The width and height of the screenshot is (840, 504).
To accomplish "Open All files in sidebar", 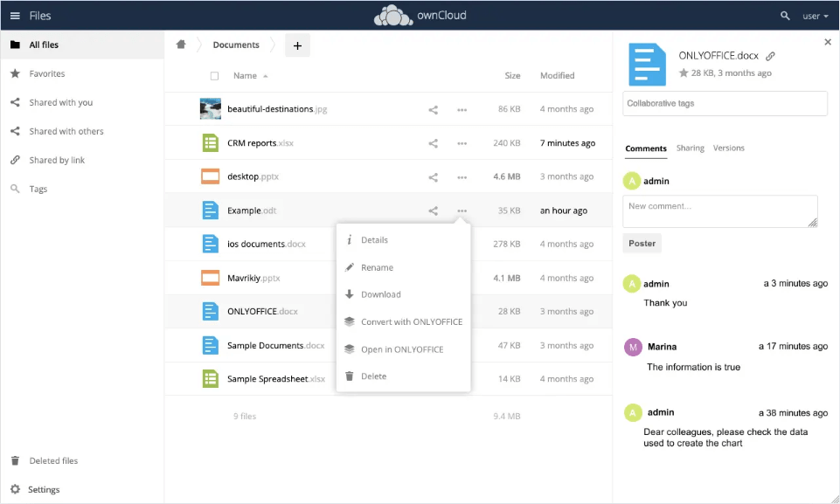I will tap(82, 45).
